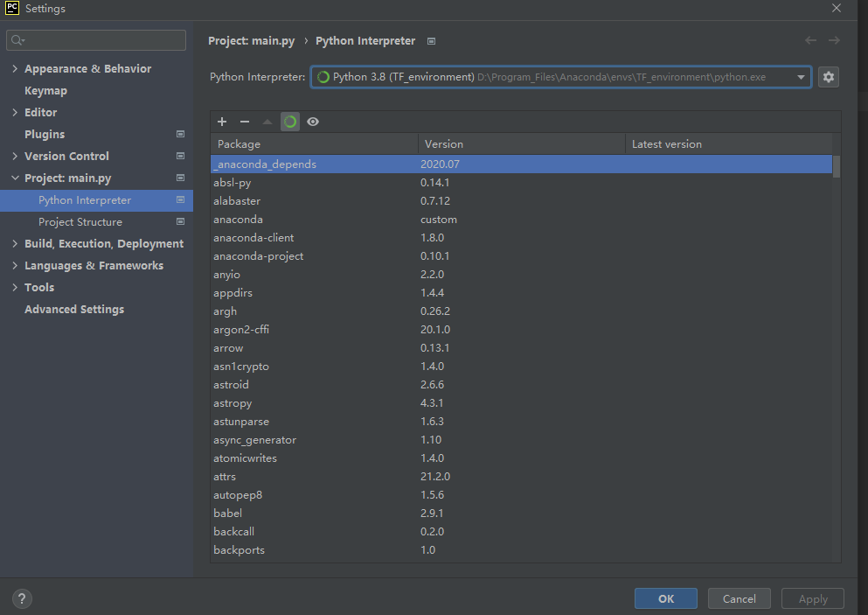Toggle the Use Conda package manager icon
868x615 pixels.
[290, 122]
